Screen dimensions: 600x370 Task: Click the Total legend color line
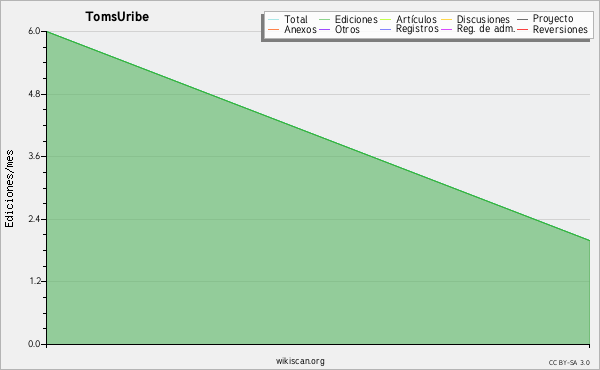point(273,20)
